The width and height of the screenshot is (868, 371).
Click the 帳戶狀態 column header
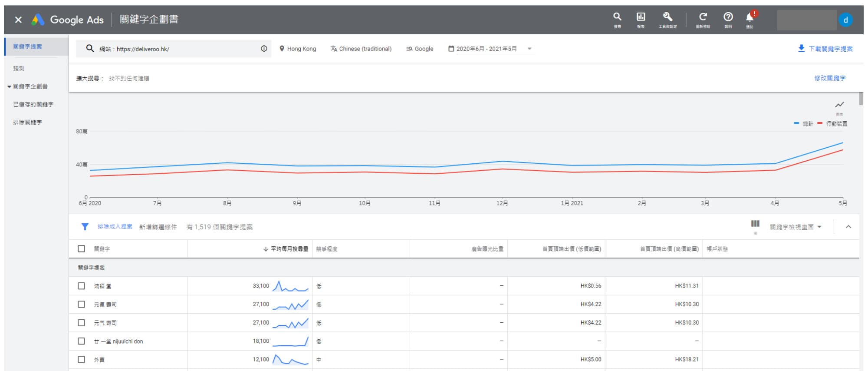717,249
